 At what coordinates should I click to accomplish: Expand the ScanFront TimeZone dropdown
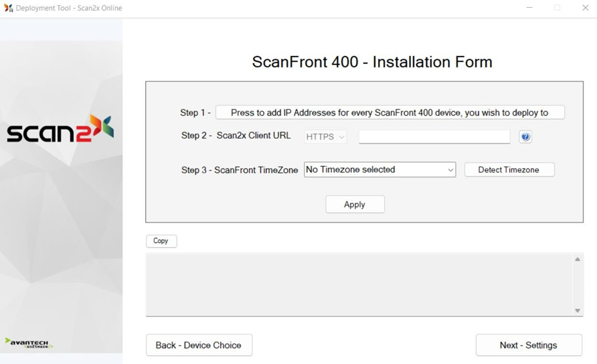[x=380, y=170]
